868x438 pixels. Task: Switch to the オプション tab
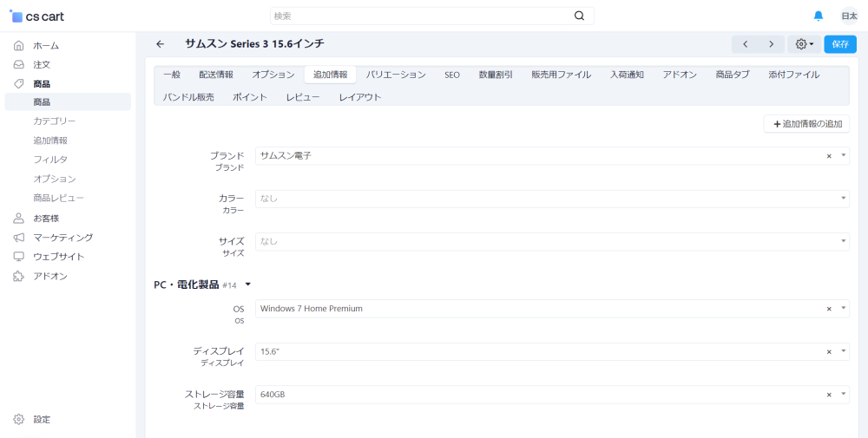click(273, 75)
